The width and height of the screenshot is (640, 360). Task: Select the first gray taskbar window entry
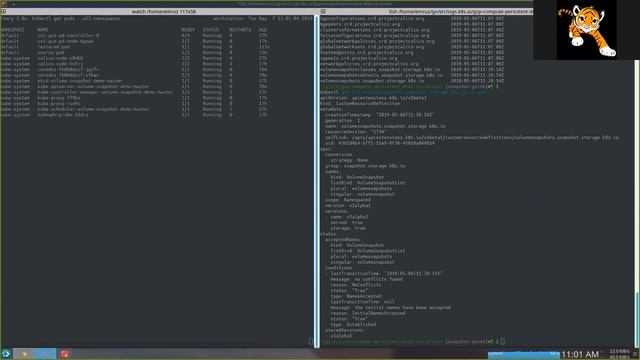[x=24, y=353]
